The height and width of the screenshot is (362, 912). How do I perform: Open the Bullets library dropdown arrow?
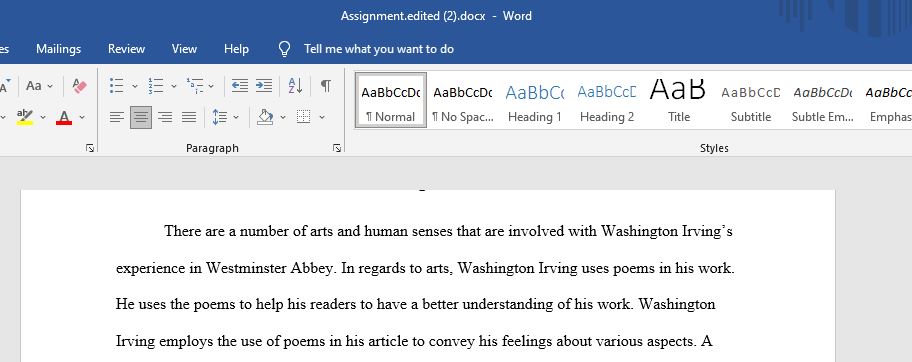pos(135,86)
